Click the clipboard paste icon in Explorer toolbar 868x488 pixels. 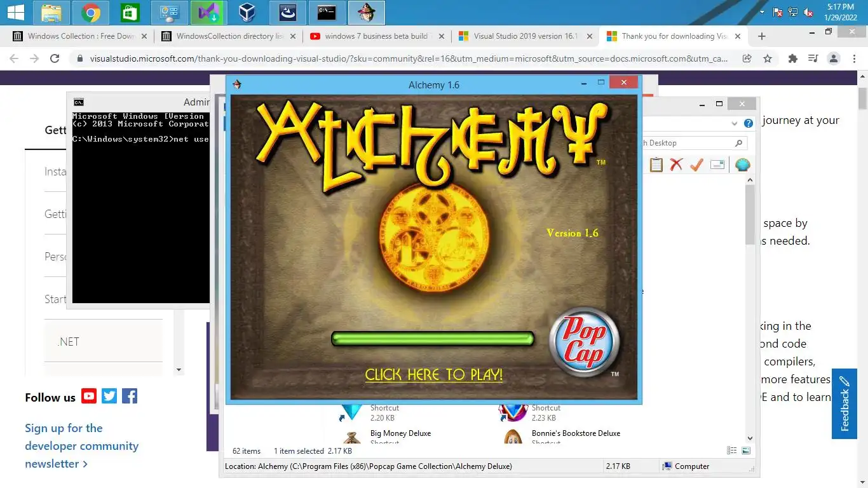(x=656, y=165)
